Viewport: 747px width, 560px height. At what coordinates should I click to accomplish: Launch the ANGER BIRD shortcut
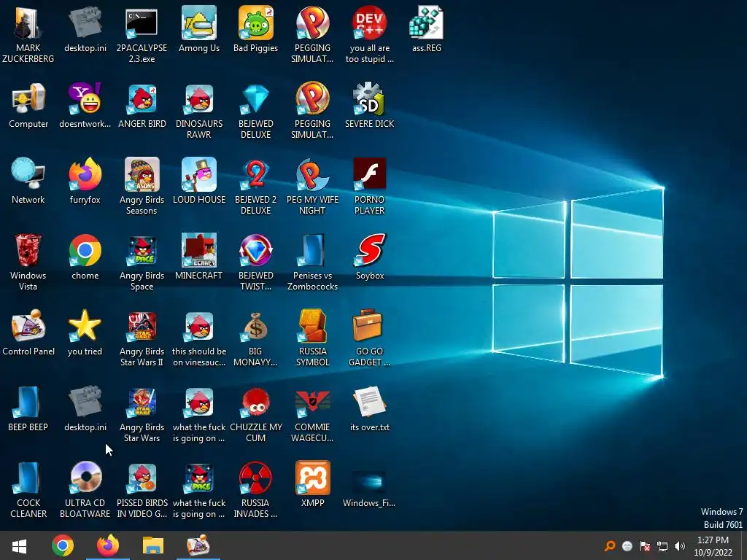(142, 105)
